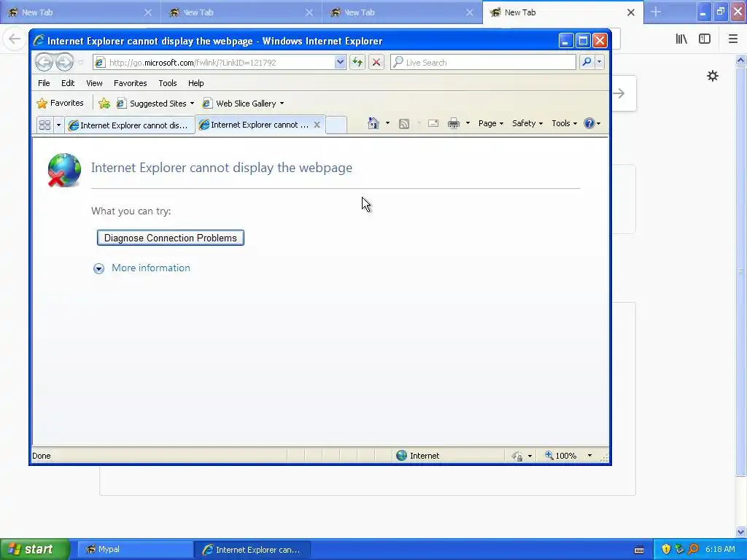The height and width of the screenshot is (560, 747).
Task: Click the IE Forward navigation button
Action: (64, 63)
